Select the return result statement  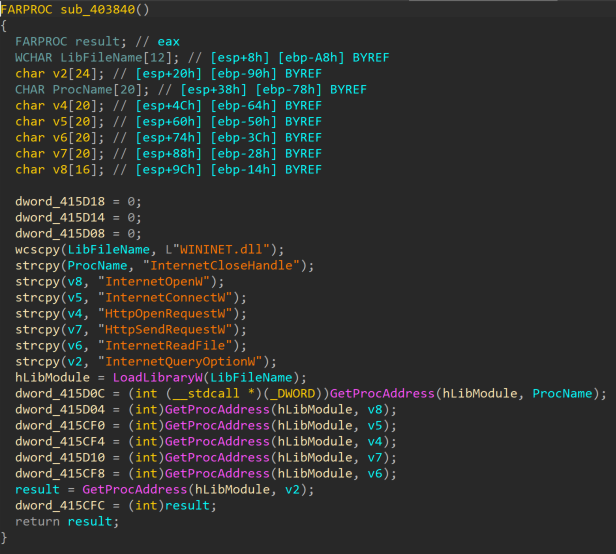click(67, 522)
